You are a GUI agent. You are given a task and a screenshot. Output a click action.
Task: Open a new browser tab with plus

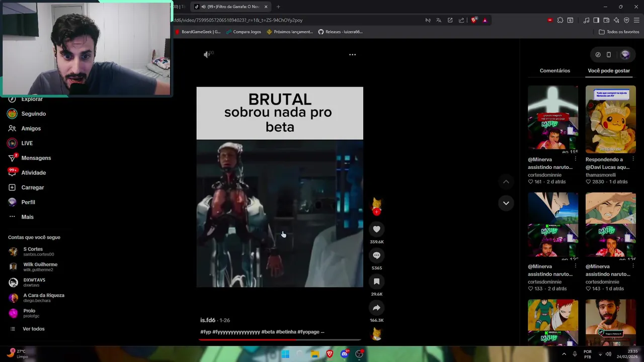(278, 7)
